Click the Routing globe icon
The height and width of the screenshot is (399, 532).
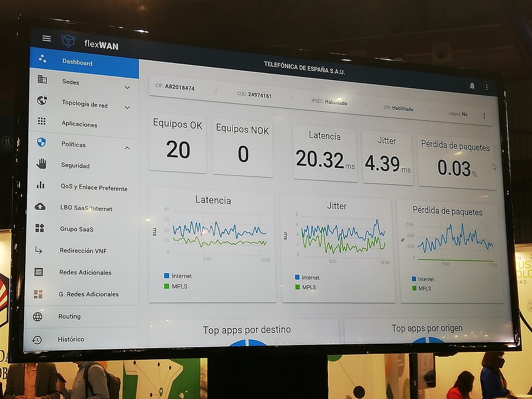[x=38, y=317]
